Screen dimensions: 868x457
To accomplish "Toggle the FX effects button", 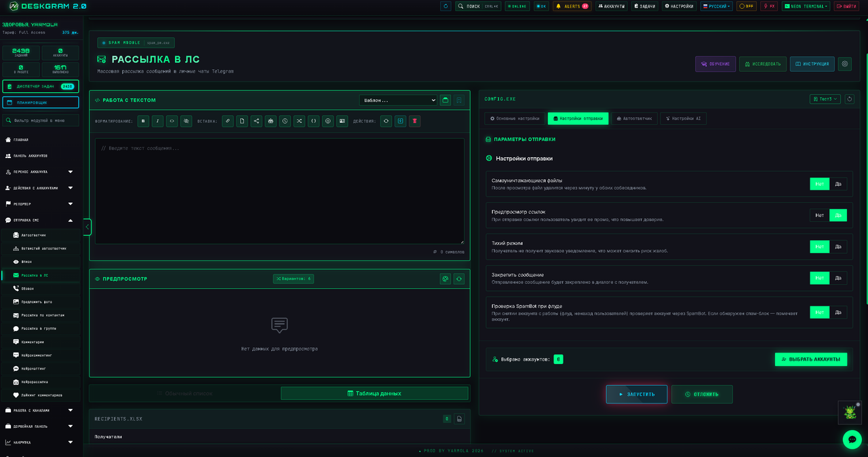I will (769, 6).
